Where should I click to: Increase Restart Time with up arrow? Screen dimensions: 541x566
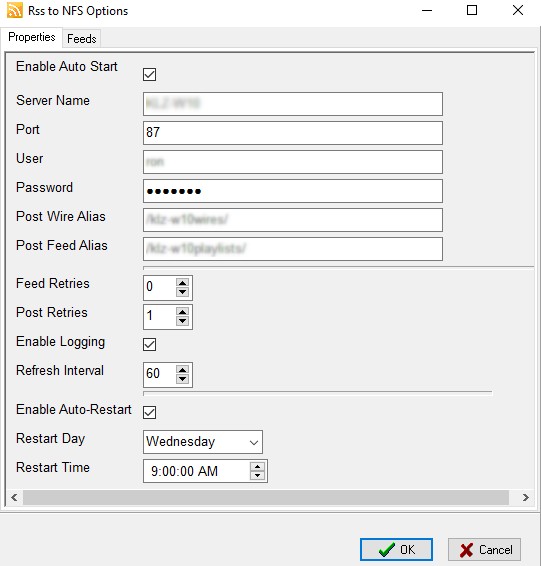[257, 467]
